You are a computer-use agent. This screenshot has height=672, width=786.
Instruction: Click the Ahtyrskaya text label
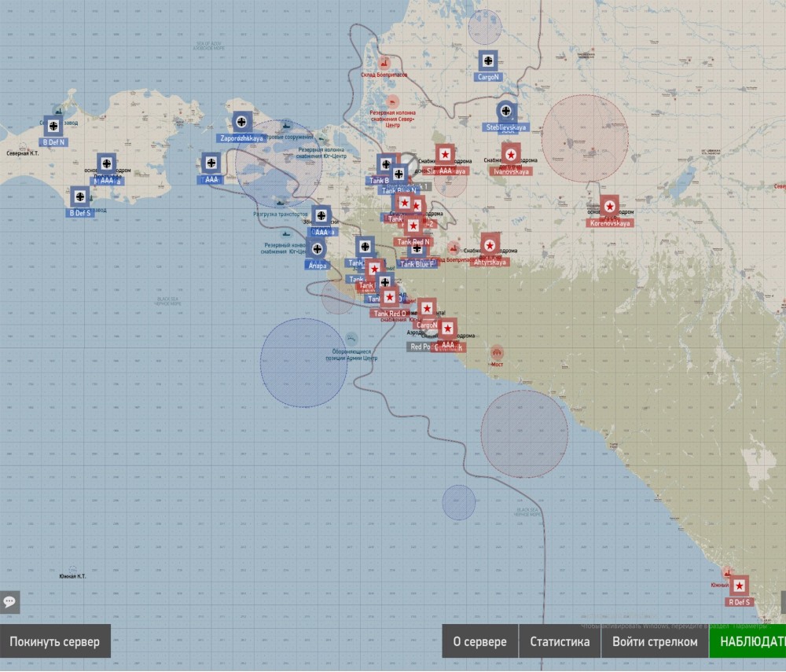coord(490,262)
